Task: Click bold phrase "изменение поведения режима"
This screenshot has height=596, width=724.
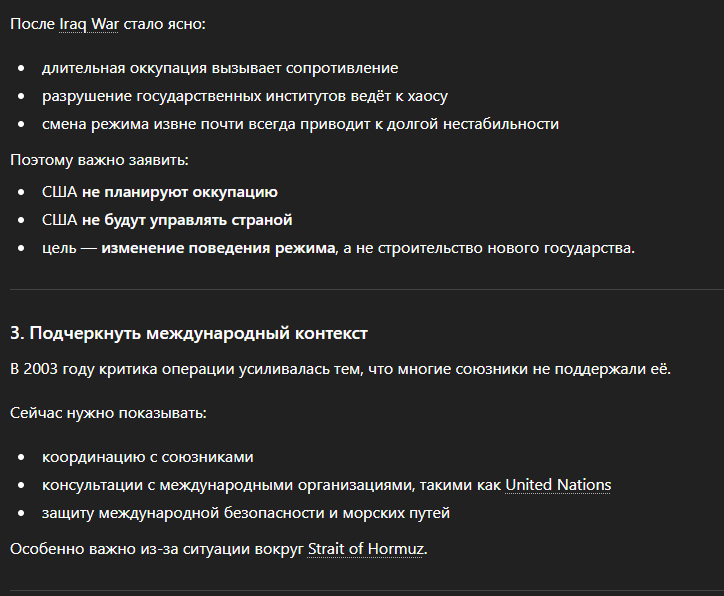Action: [219, 248]
